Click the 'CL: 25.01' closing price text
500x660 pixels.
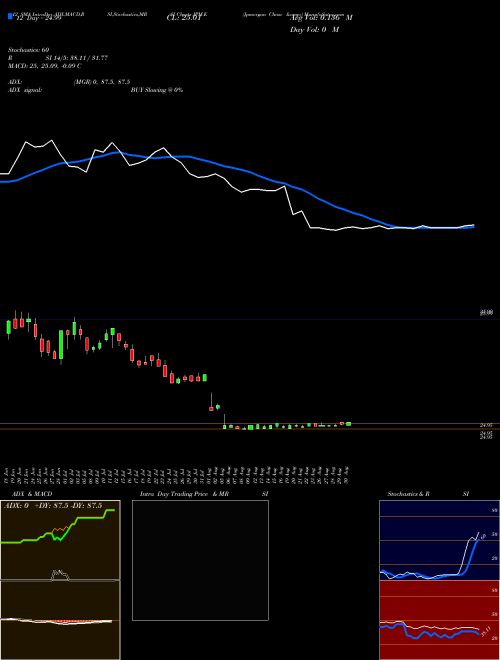pos(184,19)
